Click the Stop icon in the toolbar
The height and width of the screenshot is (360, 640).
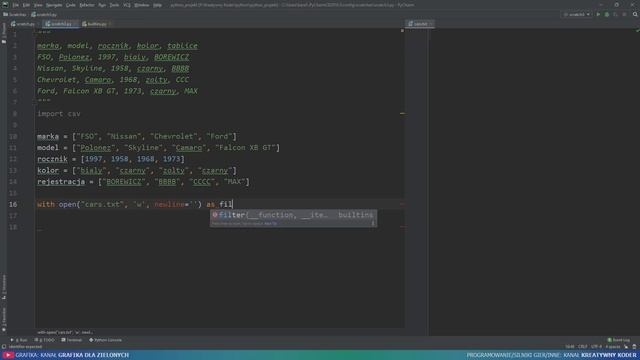click(624, 14)
